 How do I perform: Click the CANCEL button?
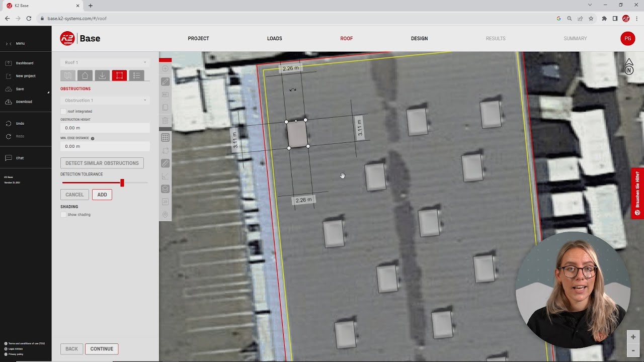[x=74, y=195]
